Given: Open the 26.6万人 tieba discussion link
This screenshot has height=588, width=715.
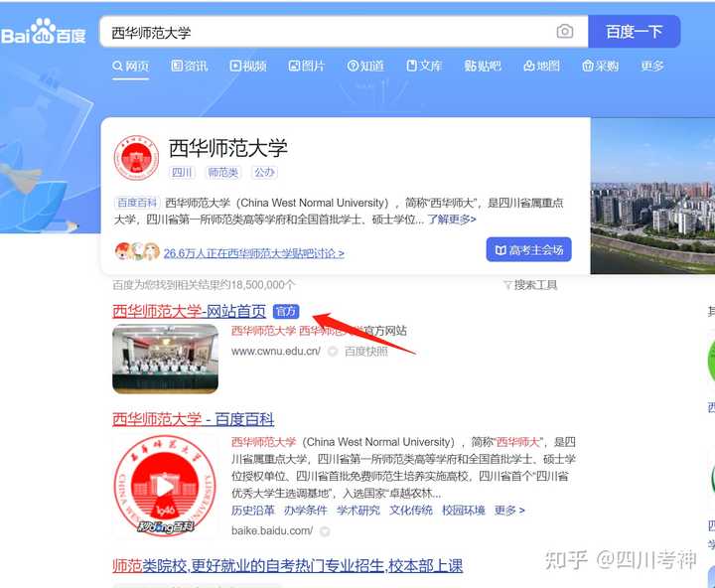Looking at the screenshot, I should tap(253, 253).
